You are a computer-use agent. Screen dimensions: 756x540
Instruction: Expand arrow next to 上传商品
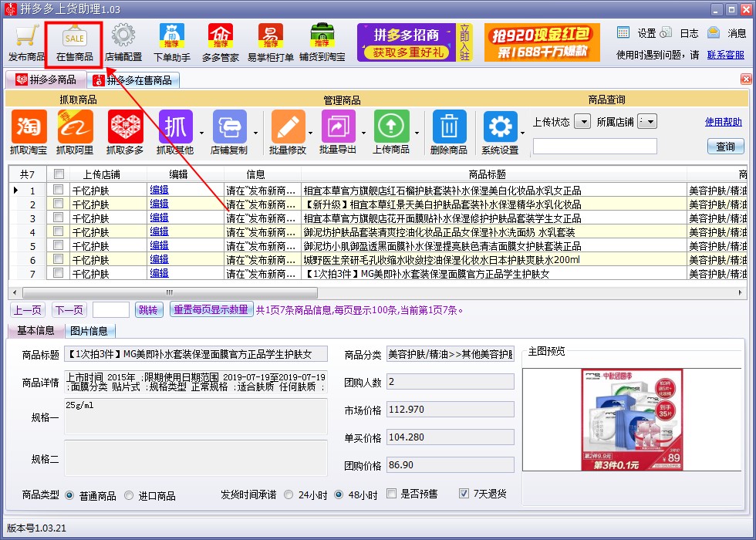[x=417, y=133]
